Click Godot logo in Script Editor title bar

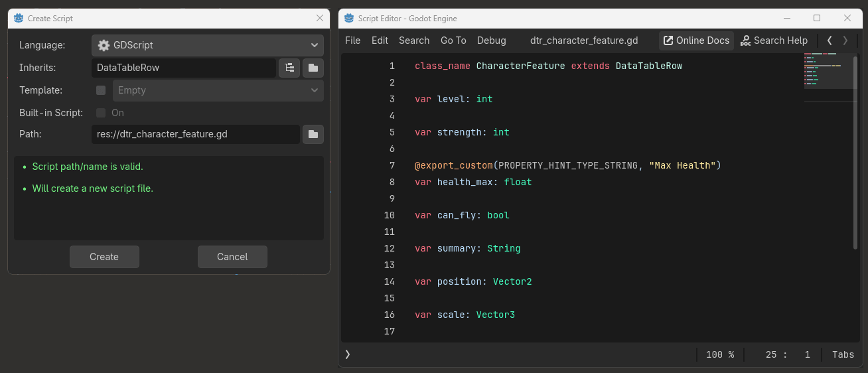point(349,18)
